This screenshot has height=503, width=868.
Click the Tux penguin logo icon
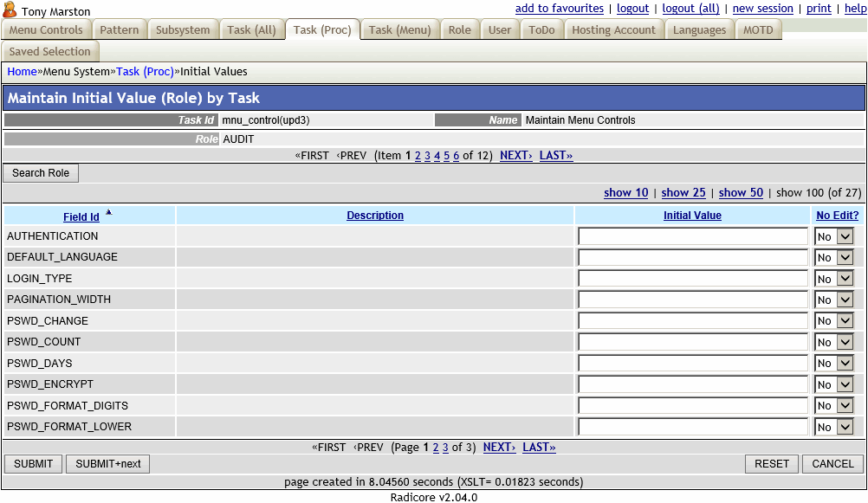pos(10,10)
